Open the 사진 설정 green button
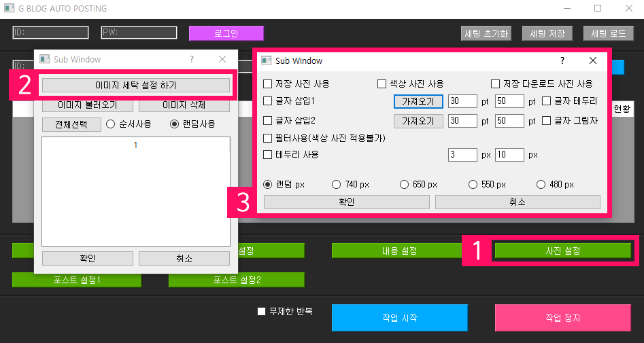Image resolution: width=644 pixels, height=343 pixels. (562, 251)
